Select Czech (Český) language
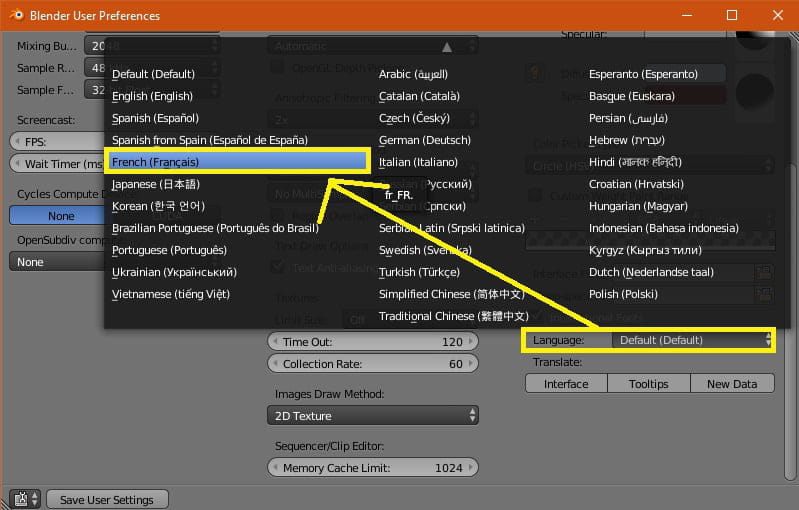Viewport: 799px width, 510px height. point(414,118)
